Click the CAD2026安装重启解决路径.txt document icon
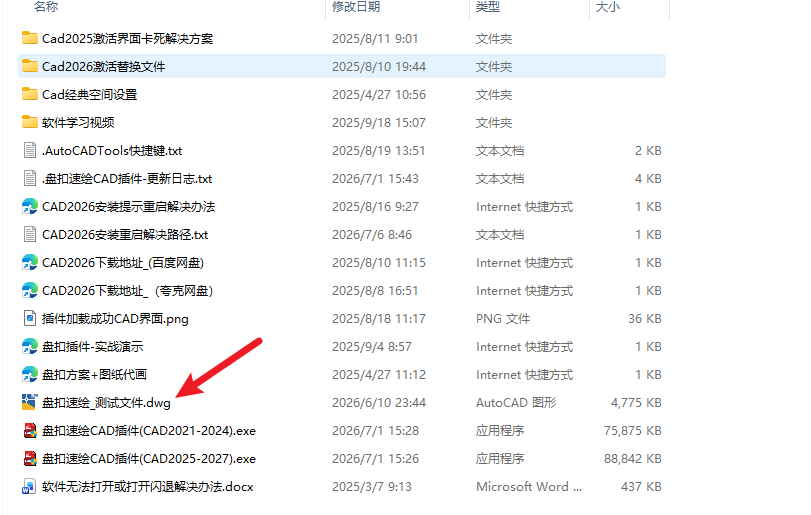811x515 pixels. 29,234
